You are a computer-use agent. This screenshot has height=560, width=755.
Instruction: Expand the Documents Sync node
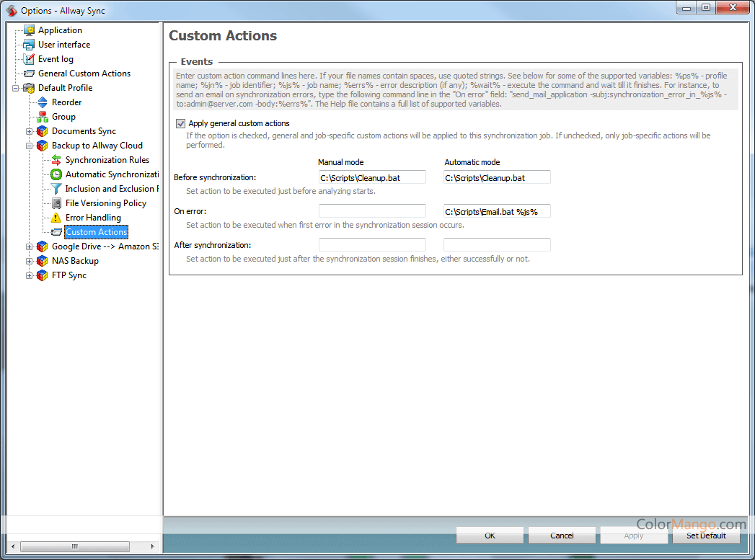pos(29,131)
